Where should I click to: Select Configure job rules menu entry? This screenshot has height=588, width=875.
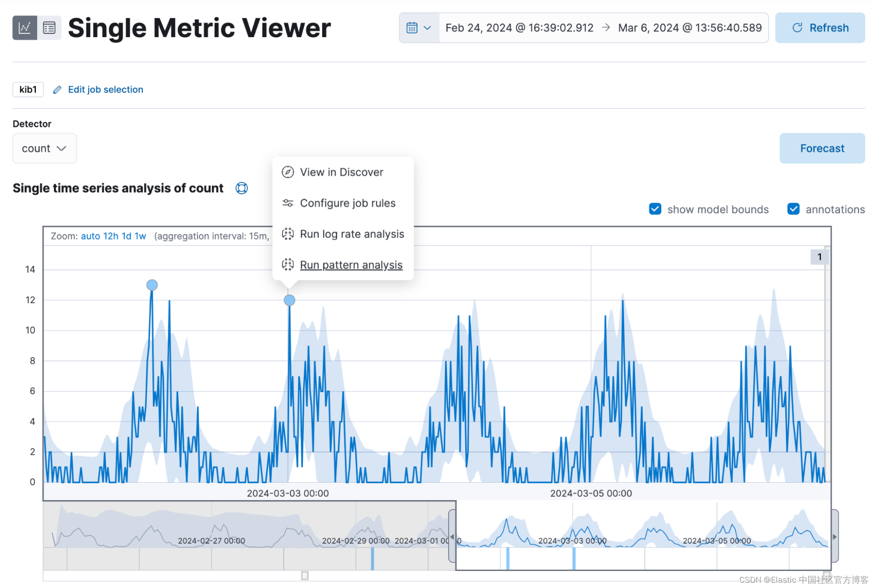(347, 203)
